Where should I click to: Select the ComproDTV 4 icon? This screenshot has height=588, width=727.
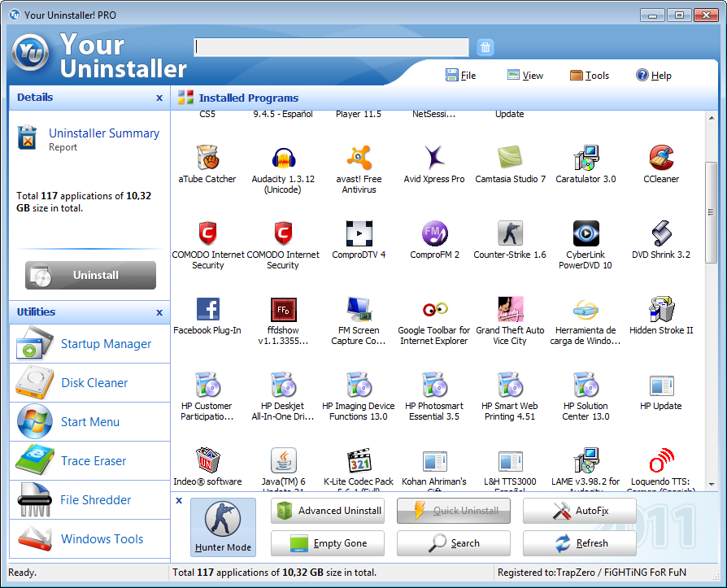point(359,233)
